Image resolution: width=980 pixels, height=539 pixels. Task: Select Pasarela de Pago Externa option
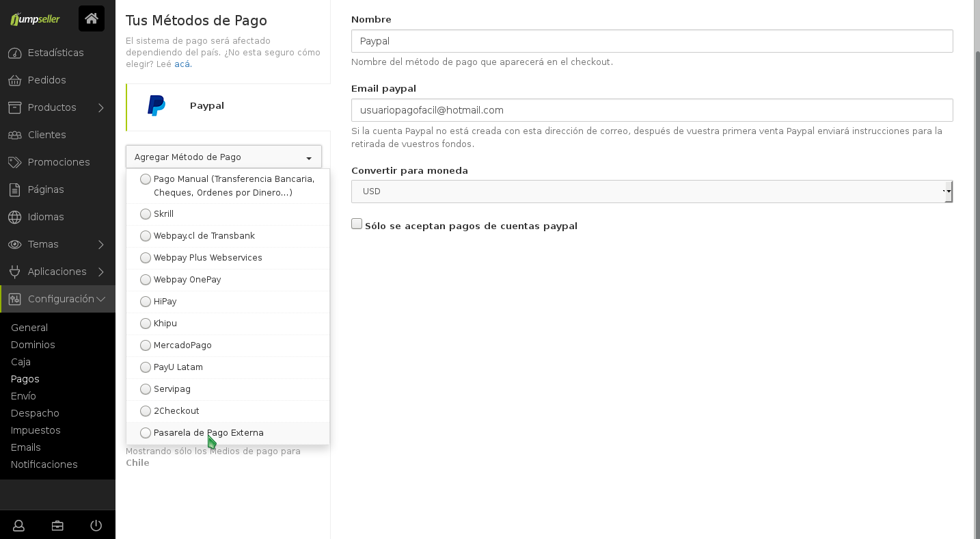pyautogui.click(x=228, y=433)
